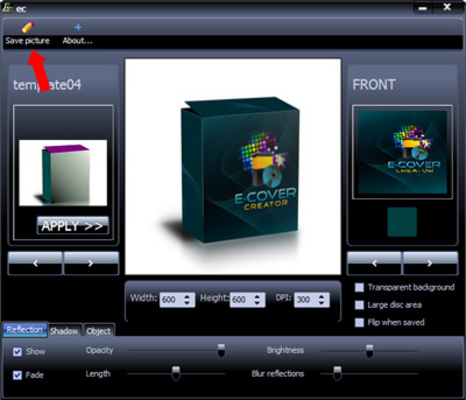Click the Opacity slider handle

click(221, 351)
